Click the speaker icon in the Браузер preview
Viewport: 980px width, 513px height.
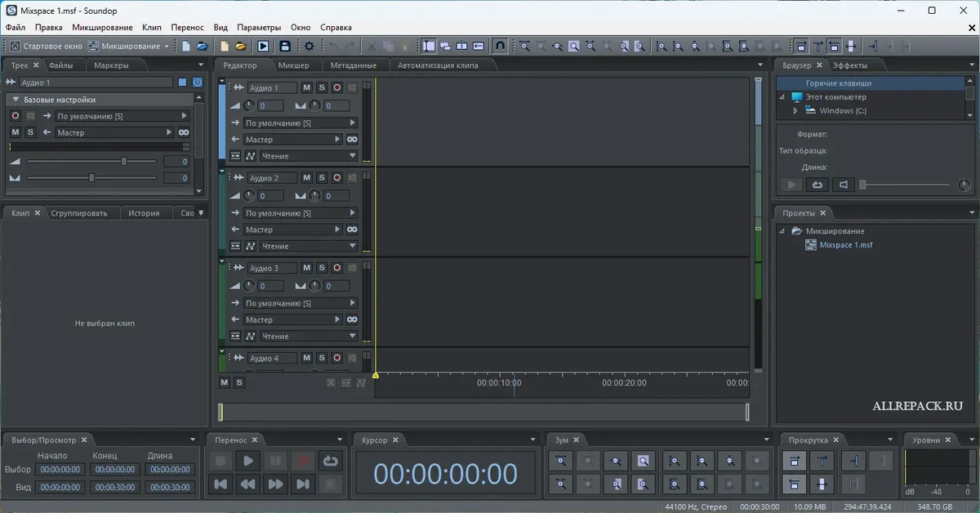(844, 185)
